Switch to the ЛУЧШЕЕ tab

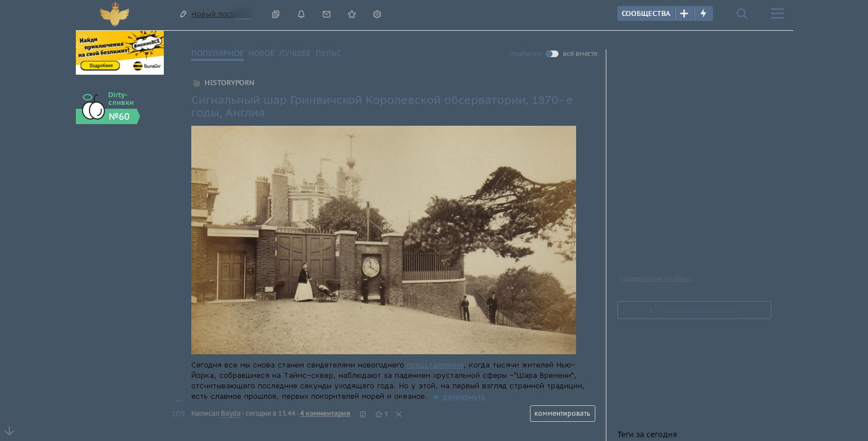[295, 53]
